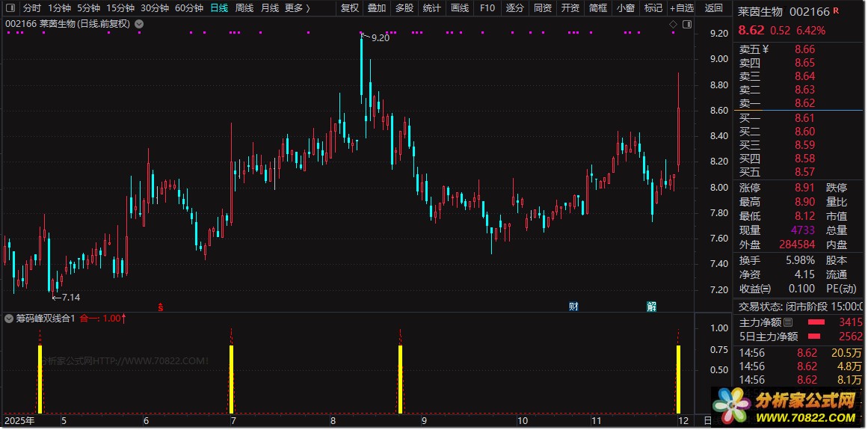Click the 财 financial report marker
The height and width of the screenshot is (430, 868).
pos(573,307)
